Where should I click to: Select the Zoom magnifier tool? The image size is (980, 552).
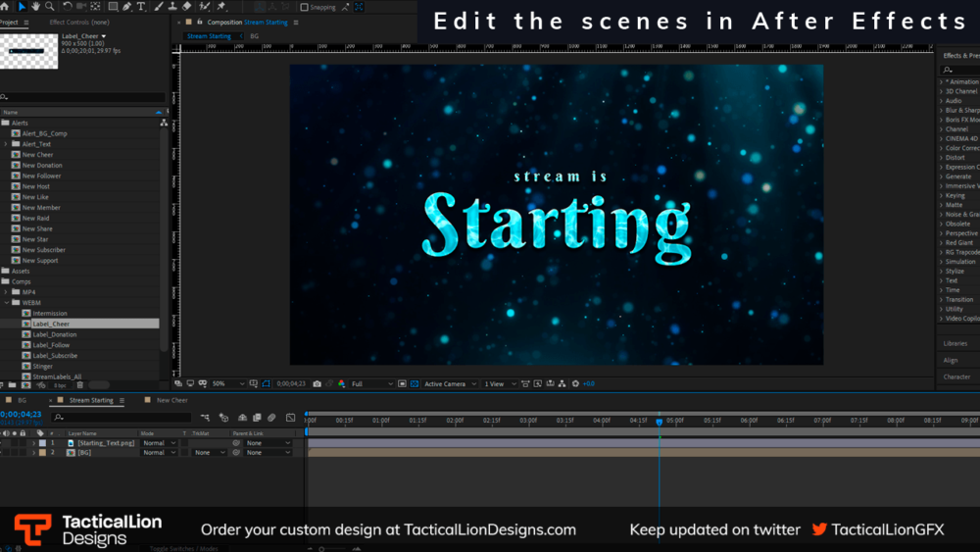[x=50, y=6]
